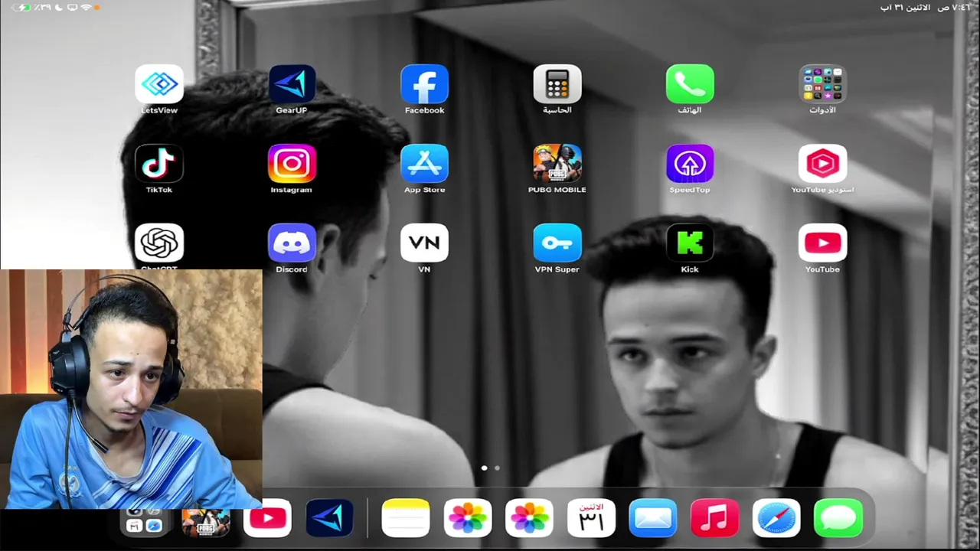This screenshot has height=551, width=980.
Task: Open the ChatGPT app
Action: pos(159,243)
